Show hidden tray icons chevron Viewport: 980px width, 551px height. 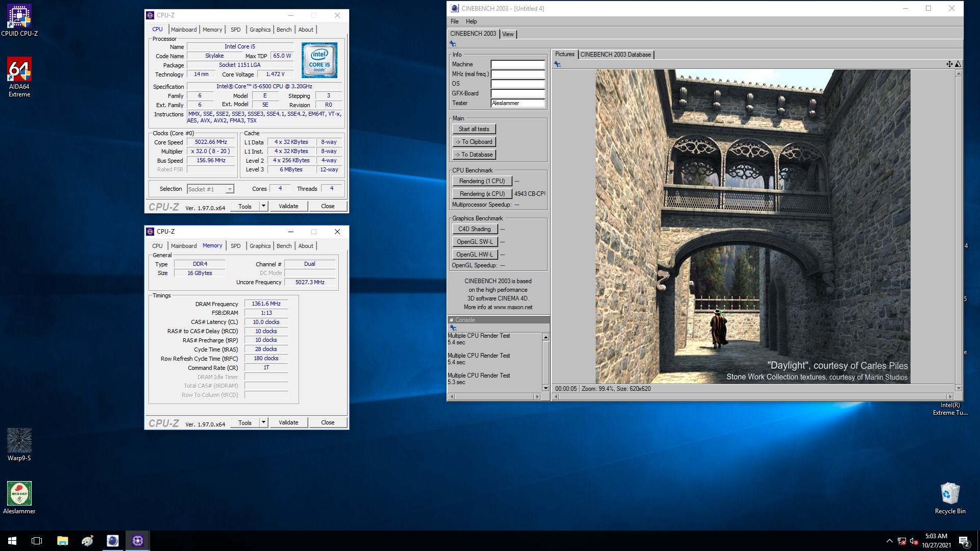click(889, 541)
